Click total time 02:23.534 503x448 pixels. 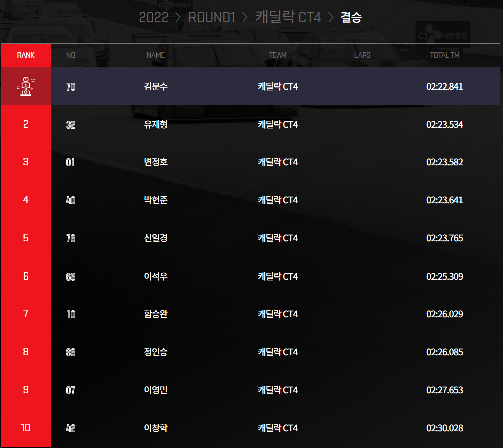click(x=444, y=124)
